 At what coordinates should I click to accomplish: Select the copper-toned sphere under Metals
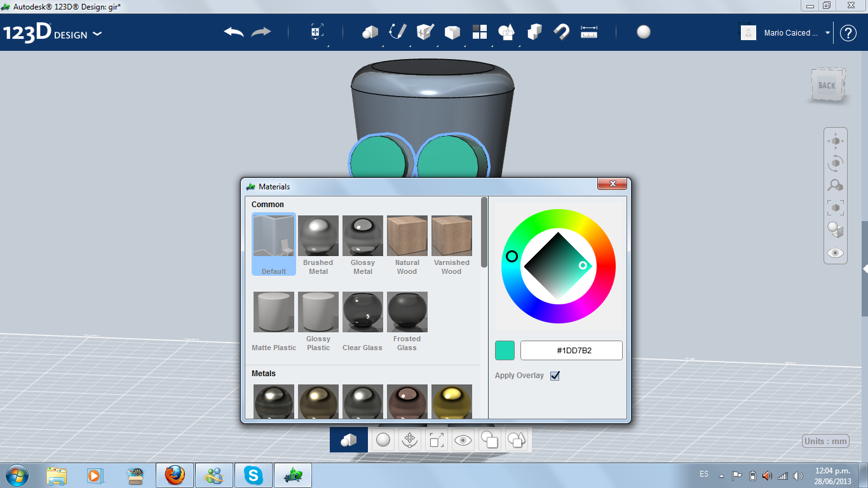point(407,402)
